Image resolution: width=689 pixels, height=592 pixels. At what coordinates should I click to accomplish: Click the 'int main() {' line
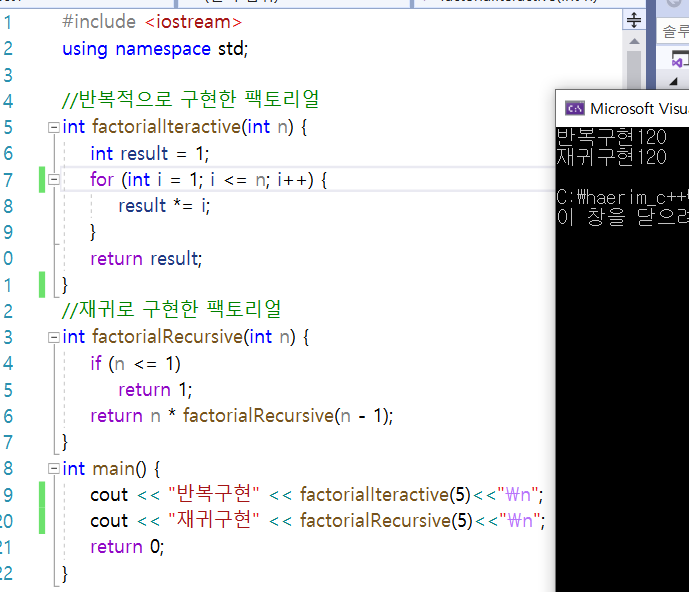[111, 469]
